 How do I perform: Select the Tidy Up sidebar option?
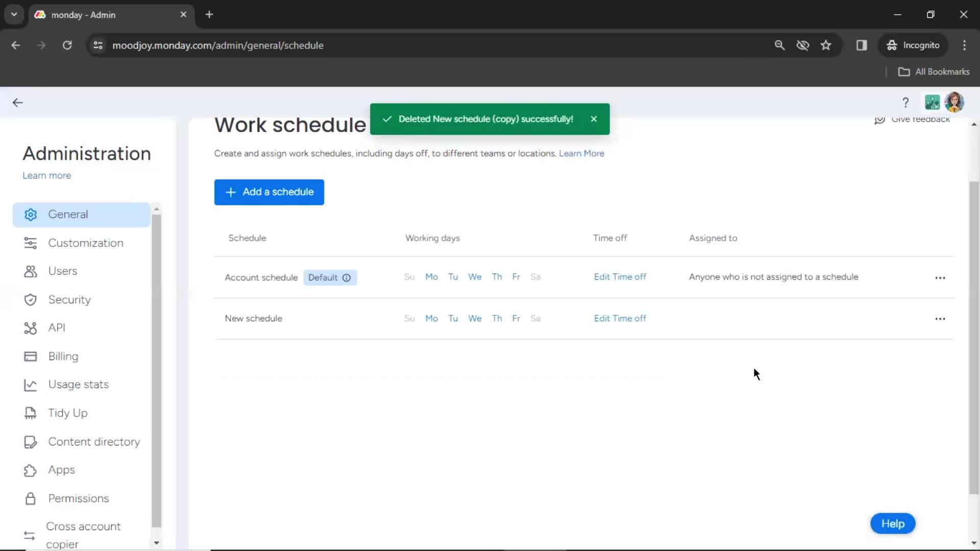(x=67, y=412)
